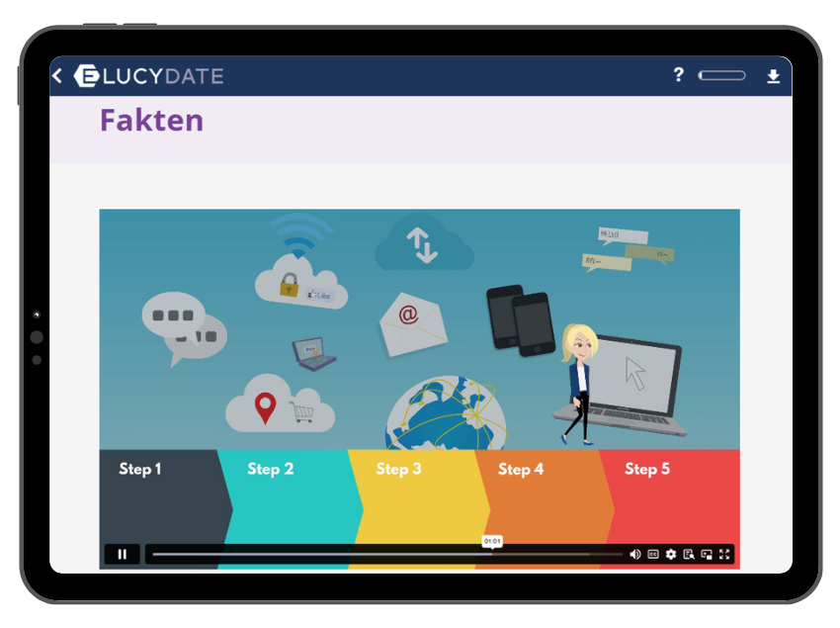Click the course progress indicator bar

point(721,76)
